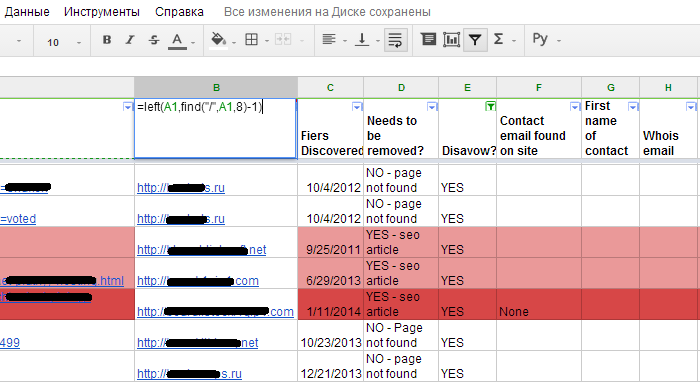The image size is (700, 382).
Task: Expand the borders dropdown arrow
Action: [267, 41]
